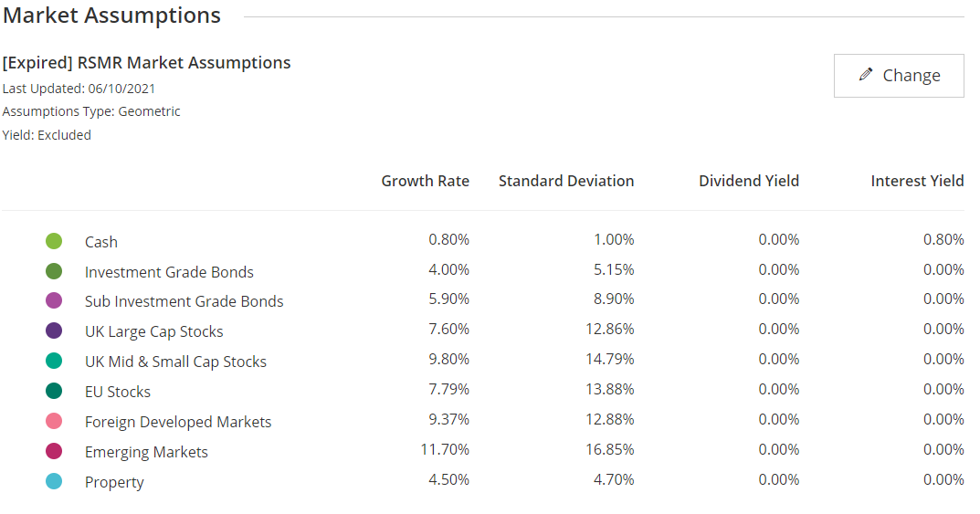The image size is (980, 514).
Task: Click the UK Large Cap Stocks dark purple dot
Action: point(54,330)
